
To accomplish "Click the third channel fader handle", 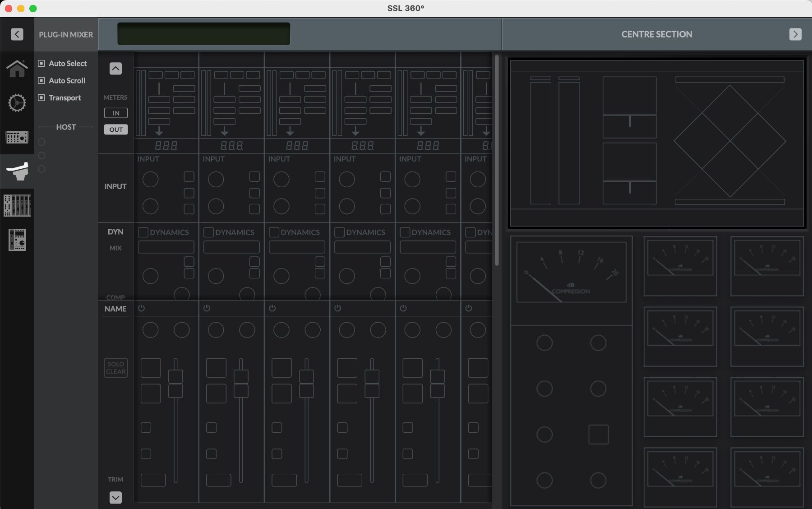I will [306, 384].
